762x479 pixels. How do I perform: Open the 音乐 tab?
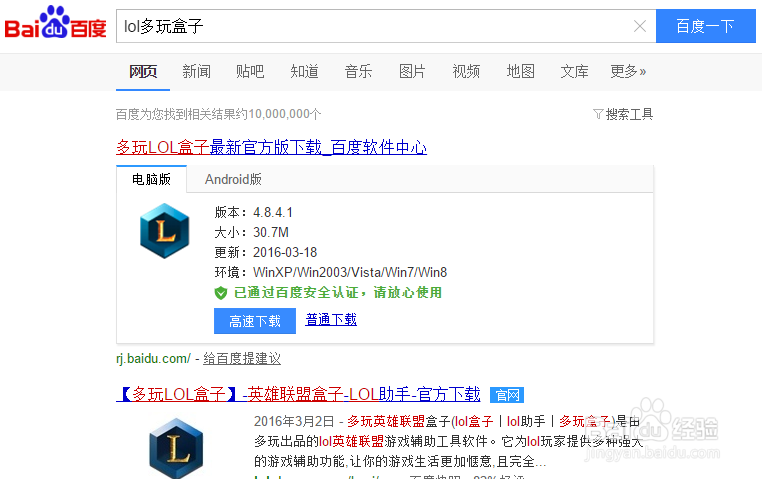[x=358, y=71]
